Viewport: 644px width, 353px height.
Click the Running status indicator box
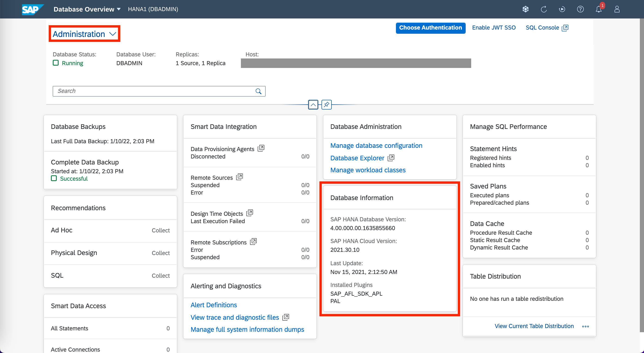point(55,63)
